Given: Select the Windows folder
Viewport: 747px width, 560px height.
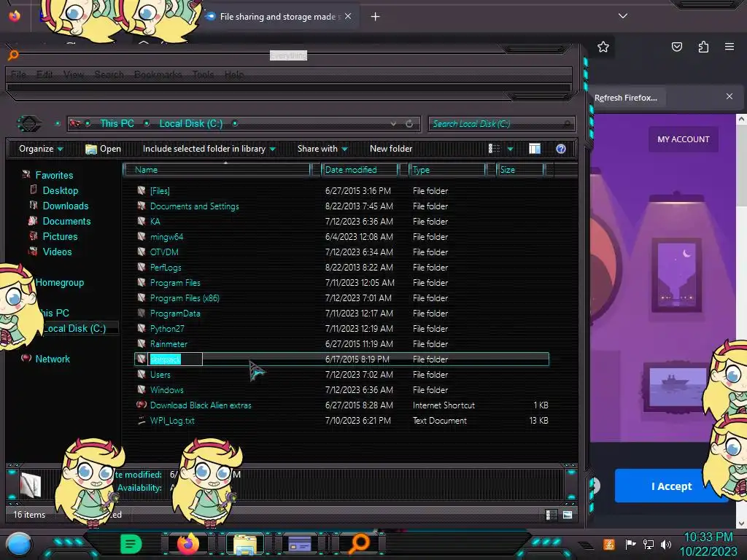Looking at the screenshot, I should [x=166, y=390].
